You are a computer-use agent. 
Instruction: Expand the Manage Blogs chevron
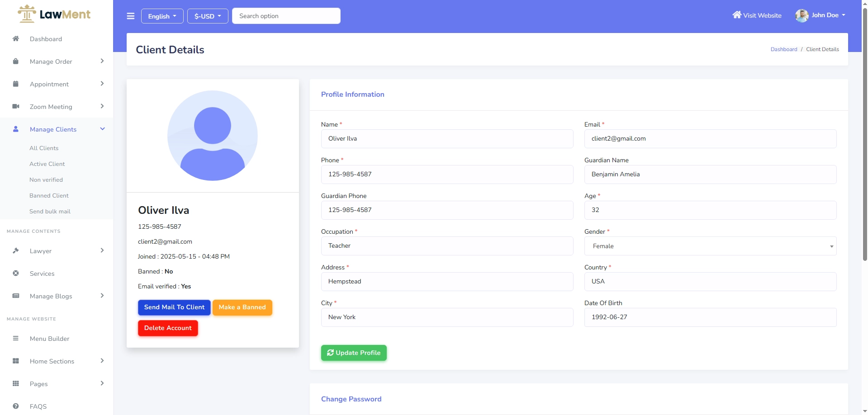[x=102, y=296]
